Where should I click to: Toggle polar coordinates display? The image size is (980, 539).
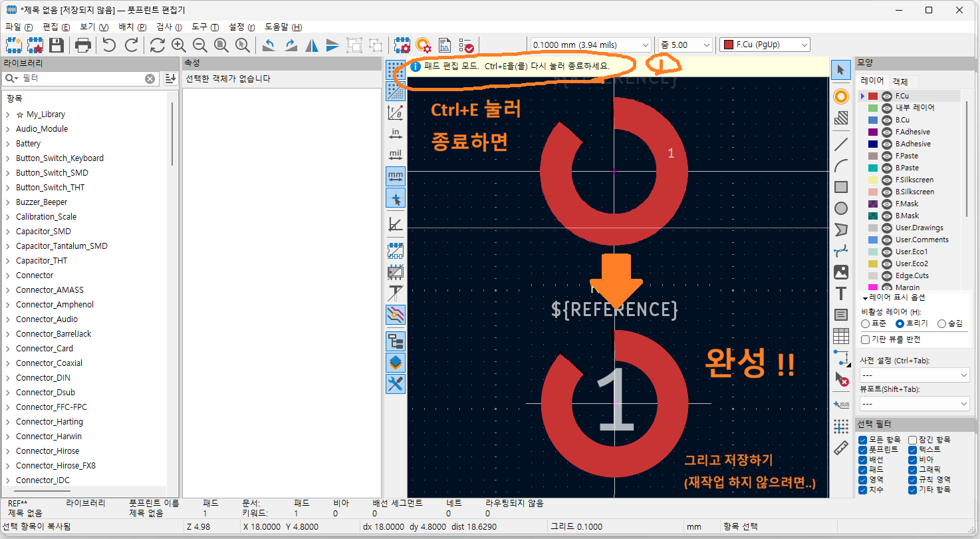(x=396, y=112)
